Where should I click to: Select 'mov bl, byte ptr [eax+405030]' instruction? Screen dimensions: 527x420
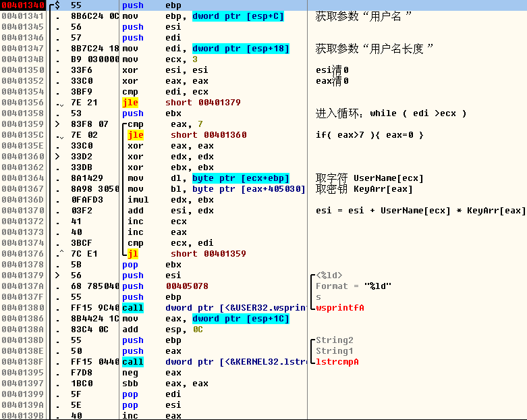(x=217, y=188)
